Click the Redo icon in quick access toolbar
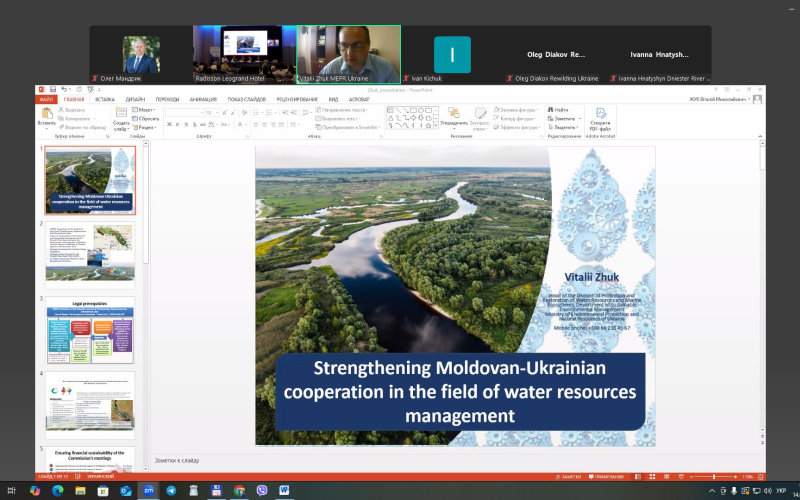The width and height of the screenshot is (800, 500). click(79, 89)
